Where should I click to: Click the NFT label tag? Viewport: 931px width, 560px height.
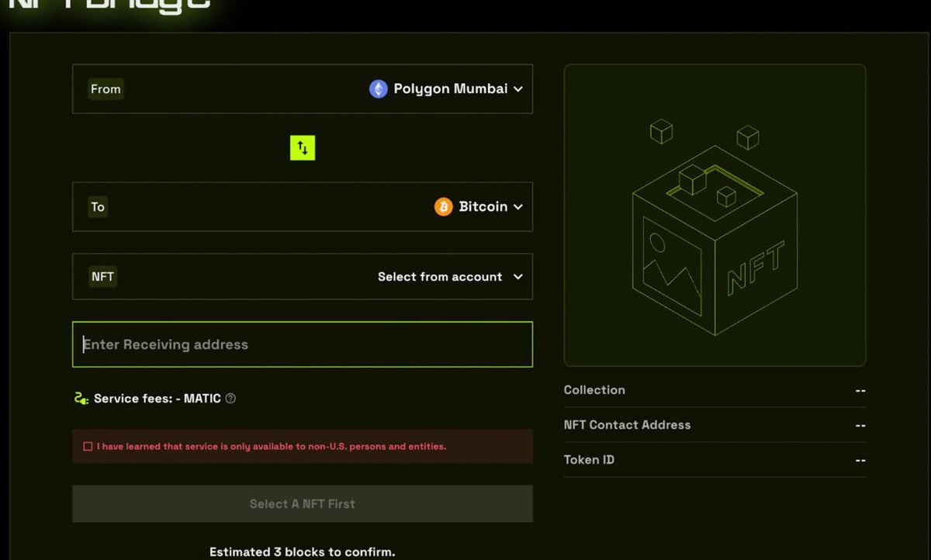[102, 276]
